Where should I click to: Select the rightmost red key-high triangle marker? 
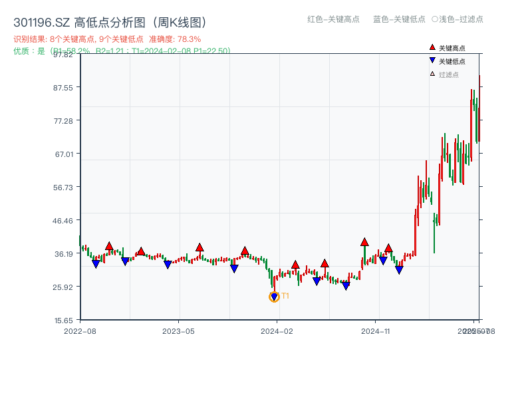(388, 248)
